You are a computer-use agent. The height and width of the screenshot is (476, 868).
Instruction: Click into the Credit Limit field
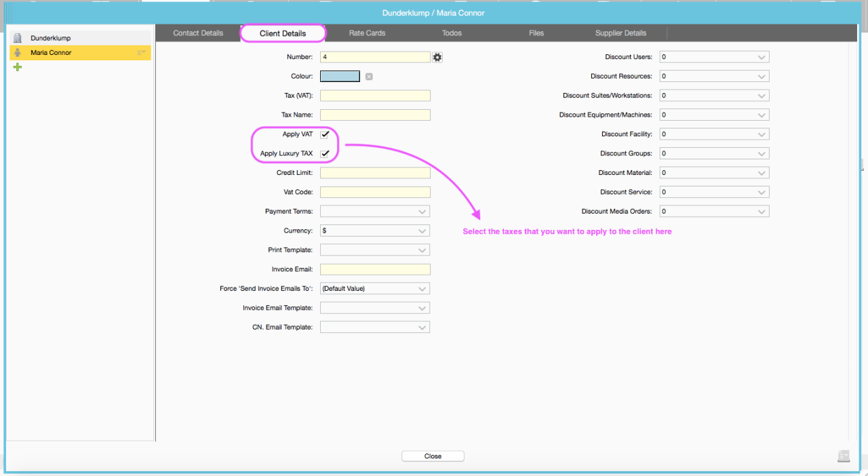(375, 173)
